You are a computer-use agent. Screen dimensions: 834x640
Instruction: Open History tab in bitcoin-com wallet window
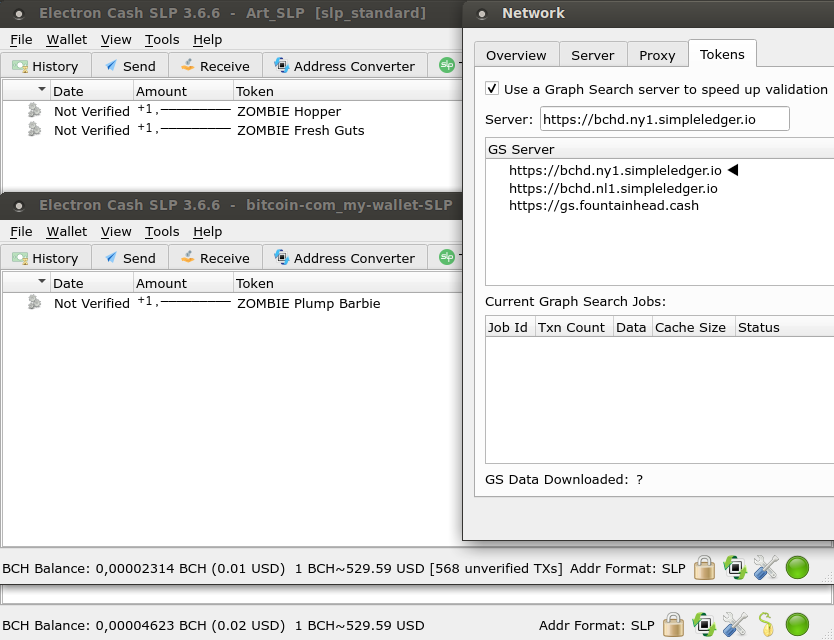click(x=46, y=258)
